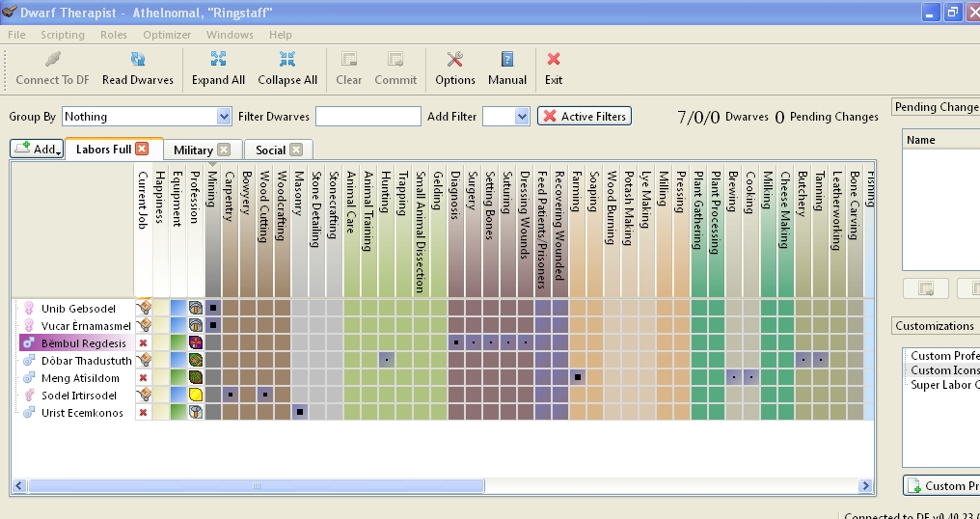Open the Add view dropdown button
The image size is (980, 519).
[37, 149]
